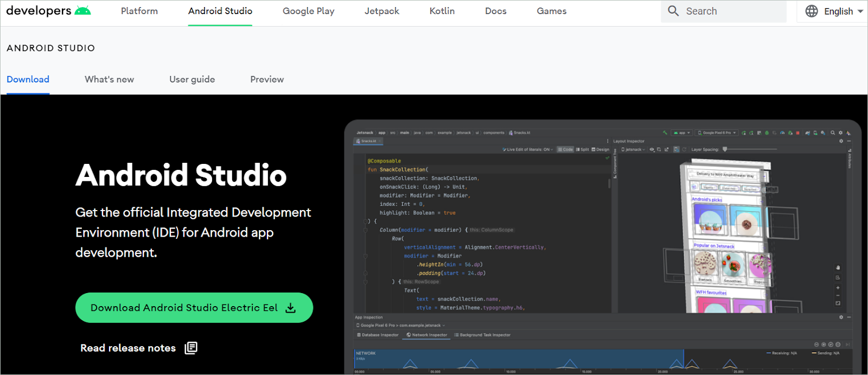Viewport: 868px width, 375px height.
Task: Click Download Android Studio Electric Eel button
Action: 194,308
